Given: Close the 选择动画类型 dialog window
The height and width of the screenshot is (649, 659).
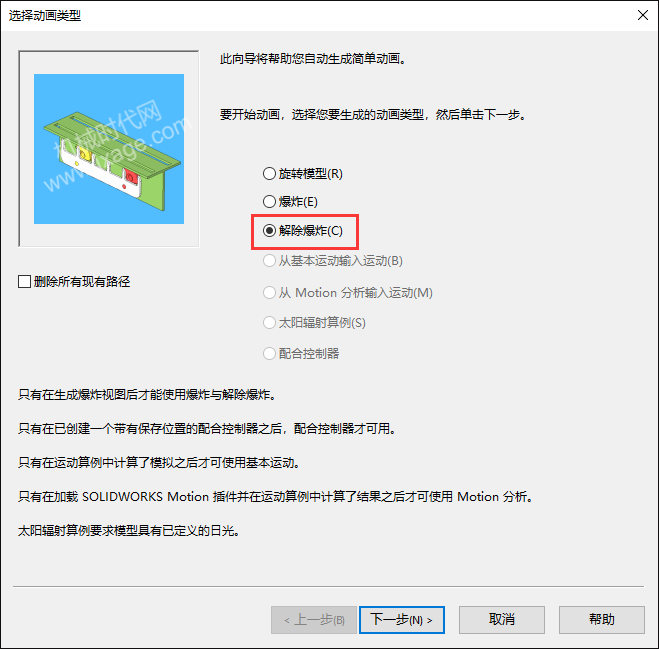Looking at the screenshot, I should (643, 15).
